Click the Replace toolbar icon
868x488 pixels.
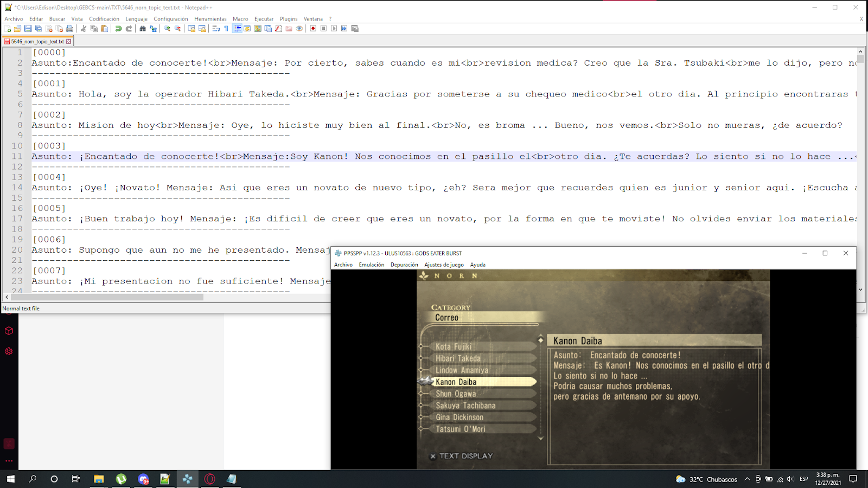(153, 29)
